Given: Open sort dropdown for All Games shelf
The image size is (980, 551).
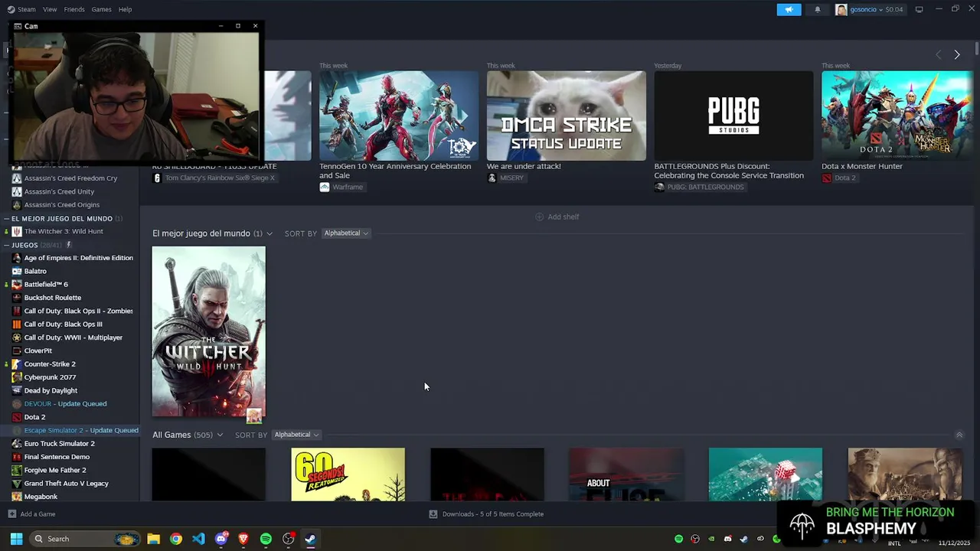Looking at the screenshot, I should coord(296,435).
